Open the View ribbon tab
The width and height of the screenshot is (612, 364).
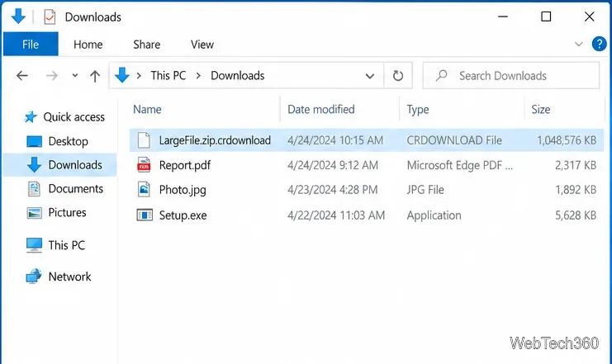202,45
